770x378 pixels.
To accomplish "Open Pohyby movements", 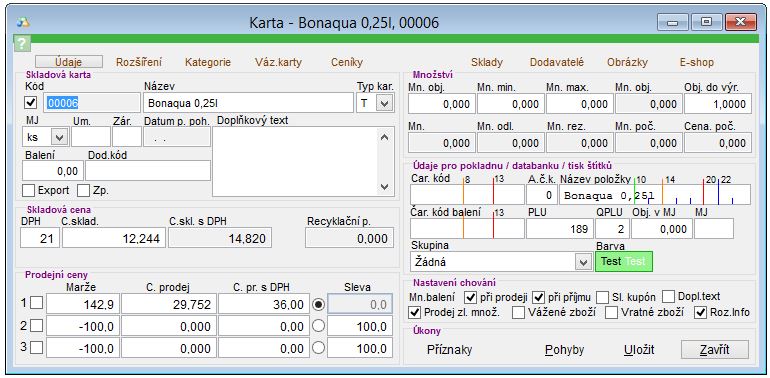I will click(x=564, y=350).
